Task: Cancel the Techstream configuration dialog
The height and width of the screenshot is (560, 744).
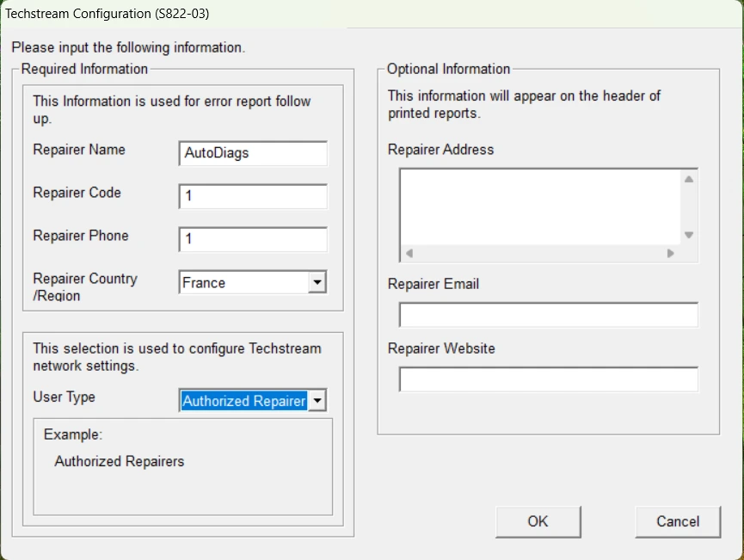Action: (x=678, y=521)
